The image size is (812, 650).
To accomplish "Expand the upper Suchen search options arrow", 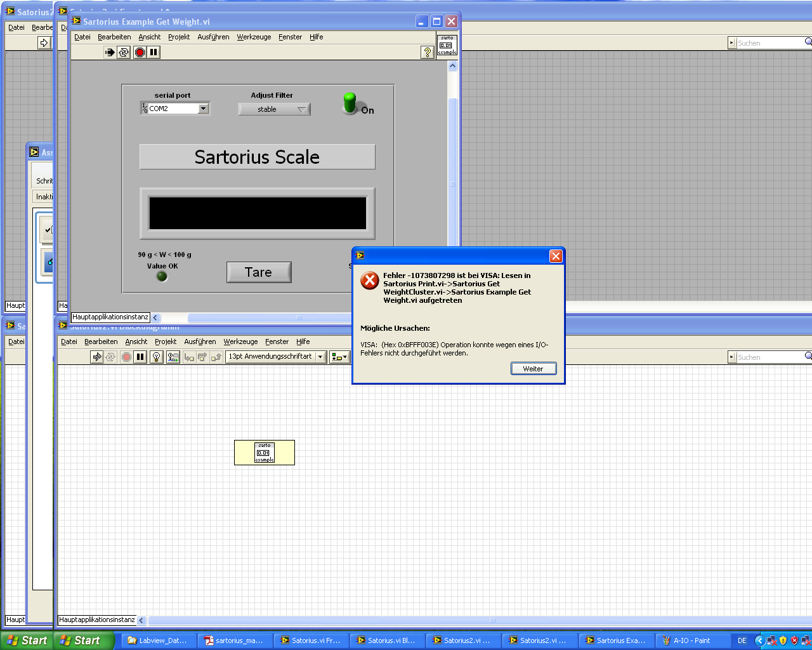I will coord(732,43).
